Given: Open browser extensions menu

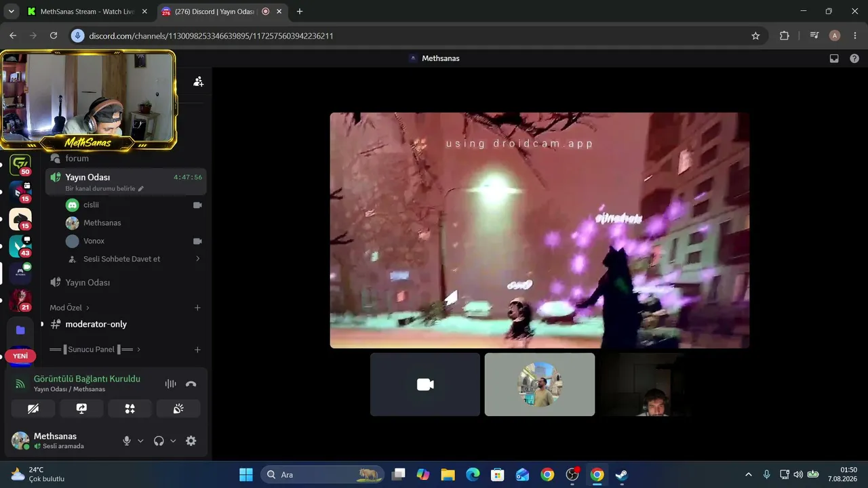Looking at the screenshot, I should point(785,36).
